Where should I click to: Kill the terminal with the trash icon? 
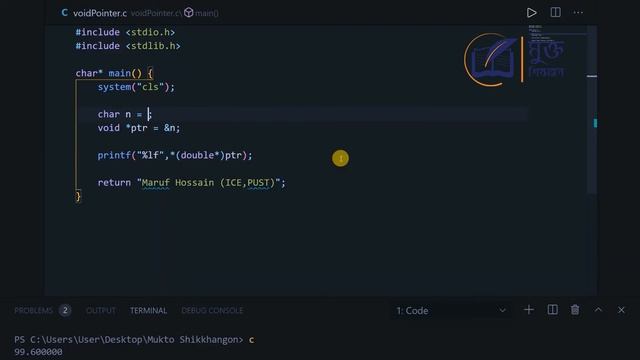point(575,310)
